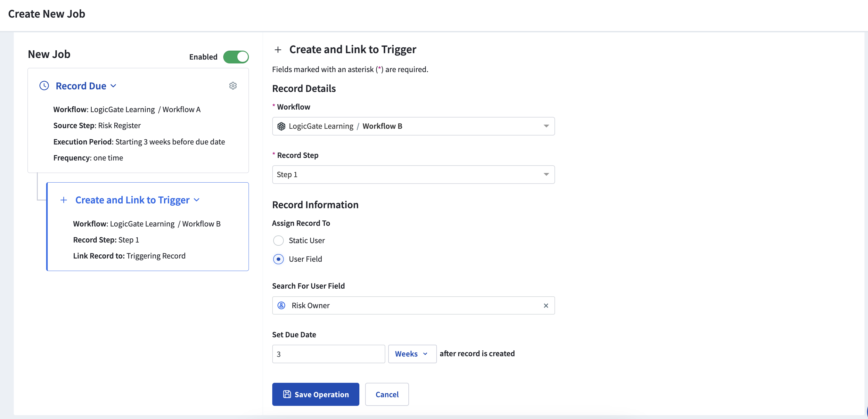Click the gear settings icon on Record Due card
Image resolution: width=868 pixels, height=419 pixels.
(x=233, y=86)
